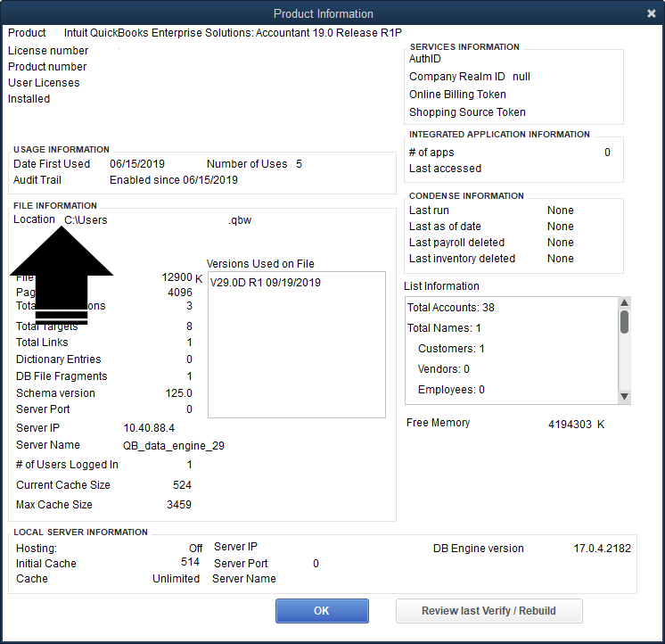Click Company Realm ID null value

point(521,77)
